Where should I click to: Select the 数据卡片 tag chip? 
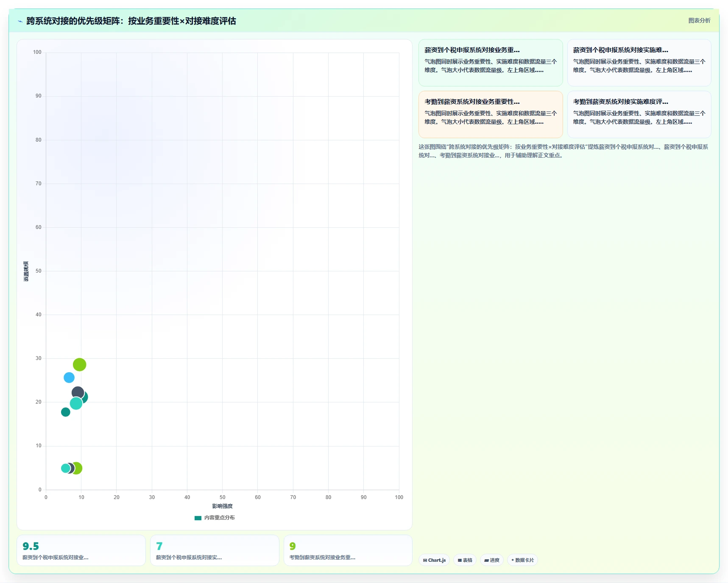522,560
